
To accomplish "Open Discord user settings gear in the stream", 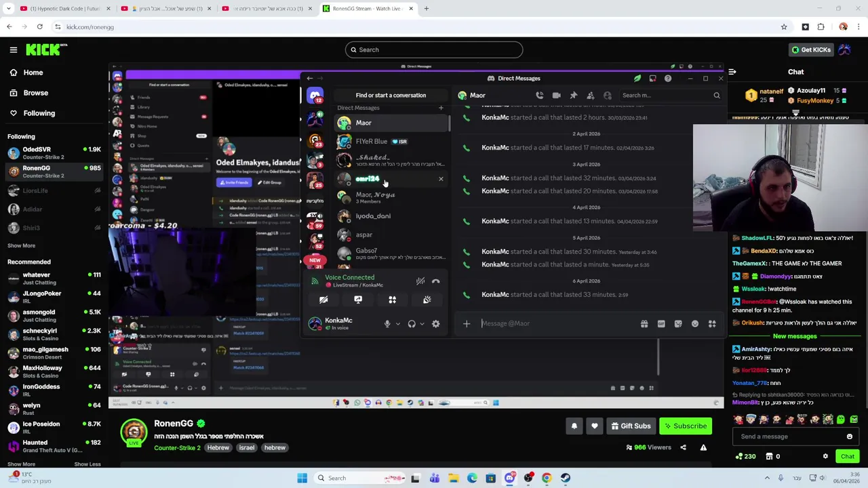I will coord(436,324).
